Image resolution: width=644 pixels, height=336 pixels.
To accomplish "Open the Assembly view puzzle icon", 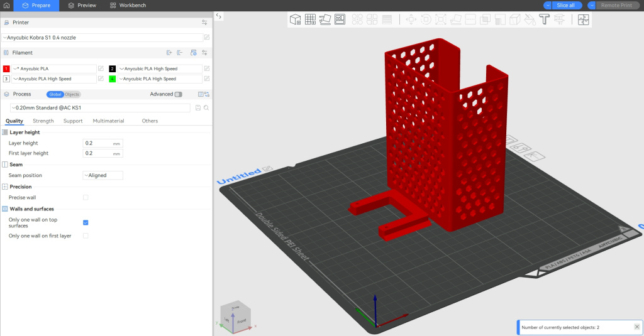I will tap(583, 19).
